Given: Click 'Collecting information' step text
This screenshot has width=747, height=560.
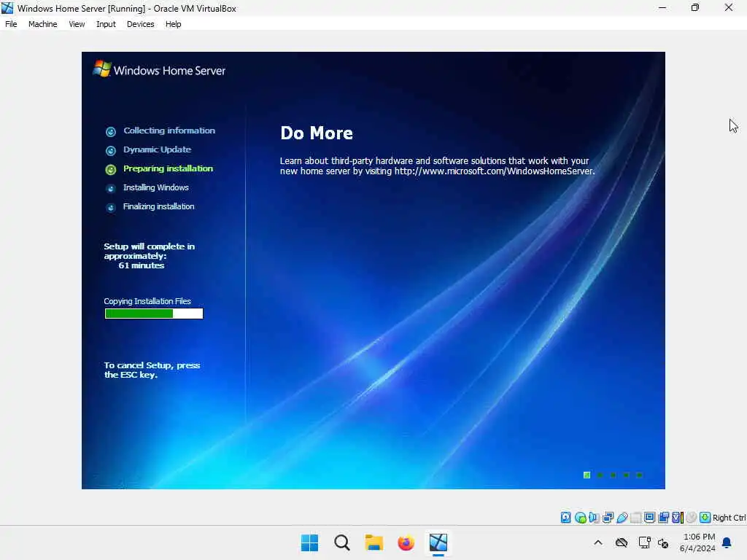Looking at the screenshot, I should coord(169,131).
